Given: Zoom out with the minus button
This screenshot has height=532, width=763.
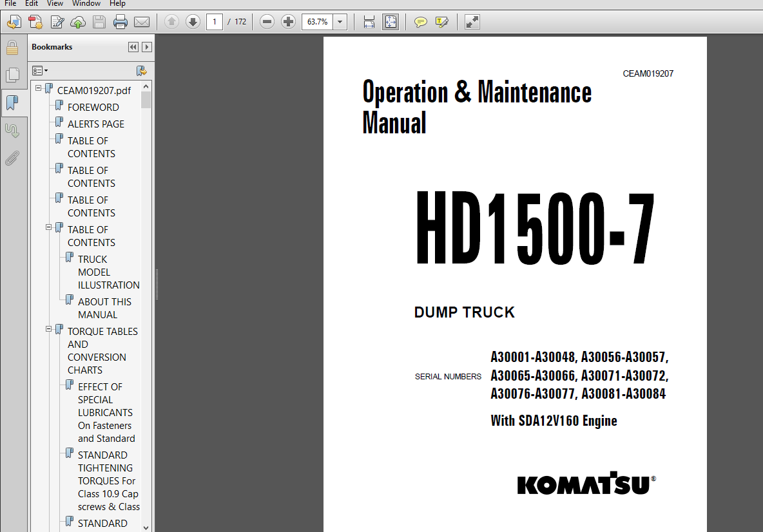Looking at the screenshot, I should (x=267, y=22).
